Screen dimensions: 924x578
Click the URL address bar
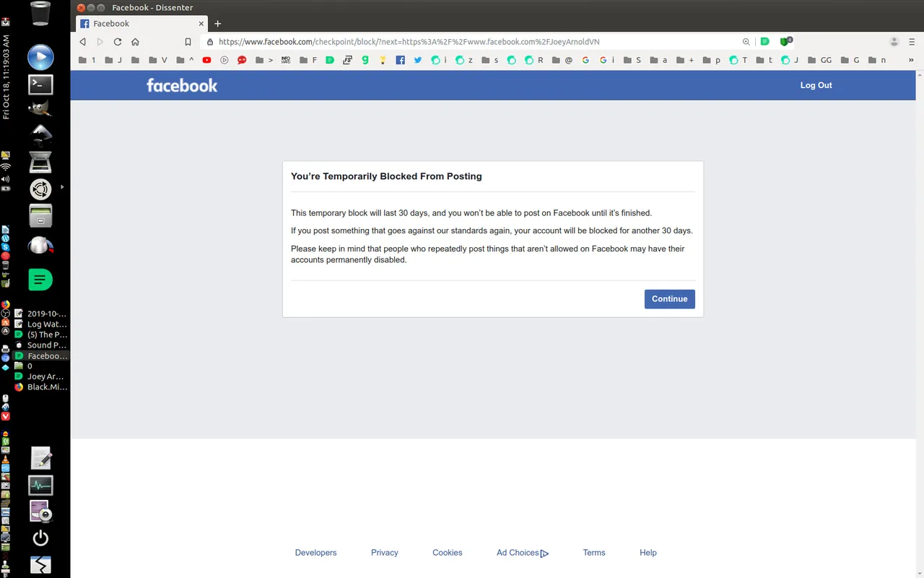476,42
